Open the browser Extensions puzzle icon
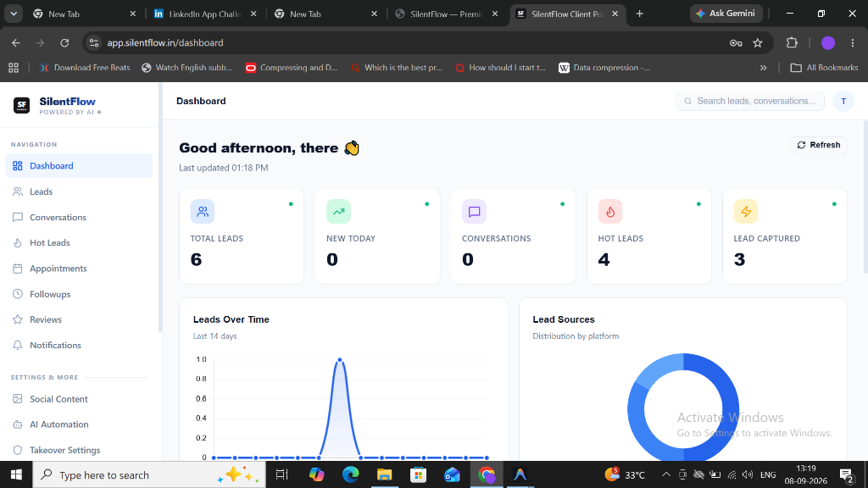The height and width of the screenshot is (488, 868). pos(793,42)
